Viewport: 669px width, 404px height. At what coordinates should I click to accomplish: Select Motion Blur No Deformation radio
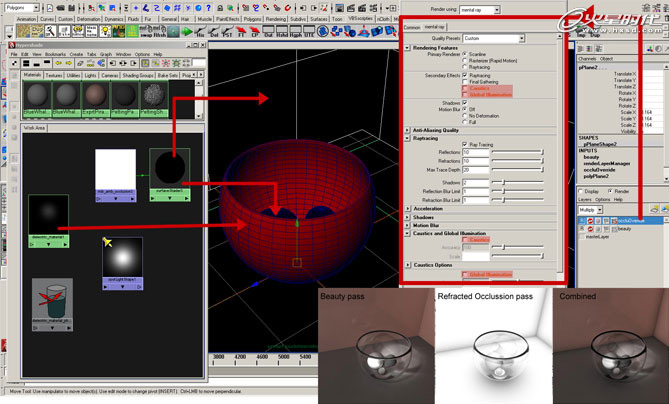465,116
